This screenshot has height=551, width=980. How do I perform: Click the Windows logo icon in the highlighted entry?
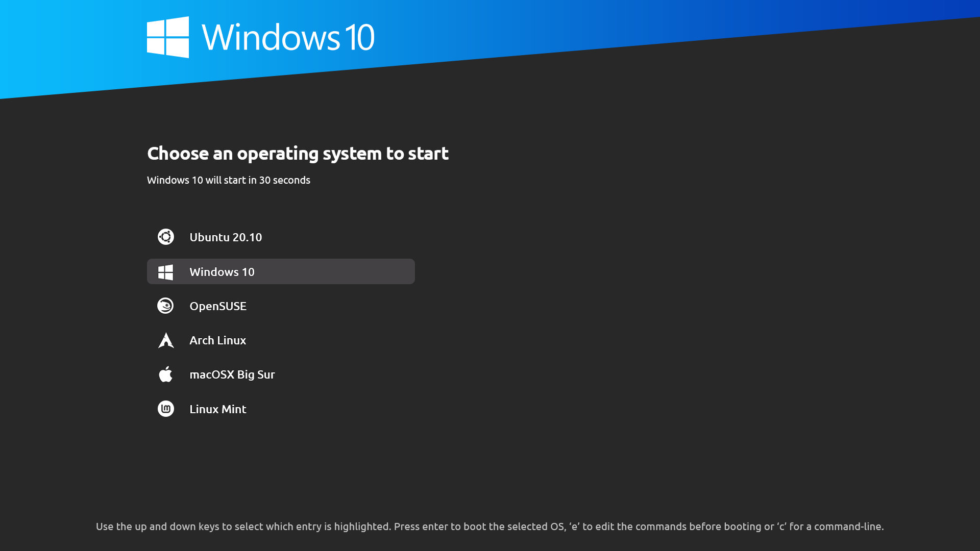click(x=165, y=272)
